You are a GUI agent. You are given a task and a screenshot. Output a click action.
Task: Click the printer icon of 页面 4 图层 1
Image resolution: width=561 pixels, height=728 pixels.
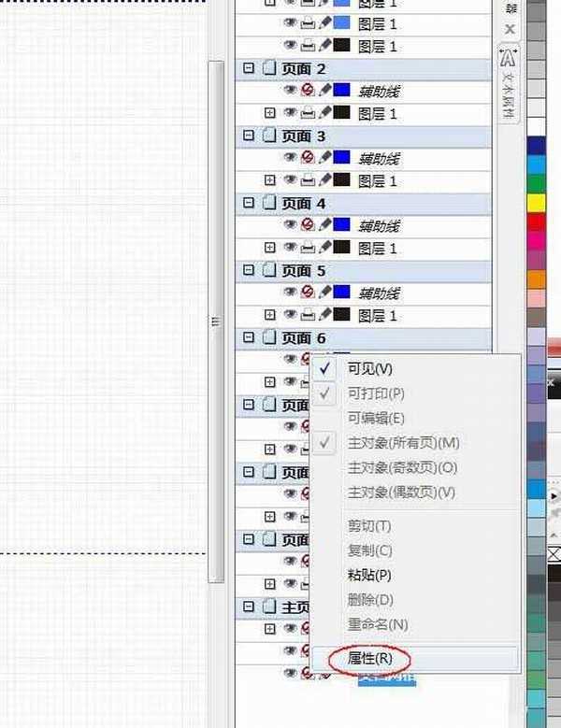pos(308,249)
